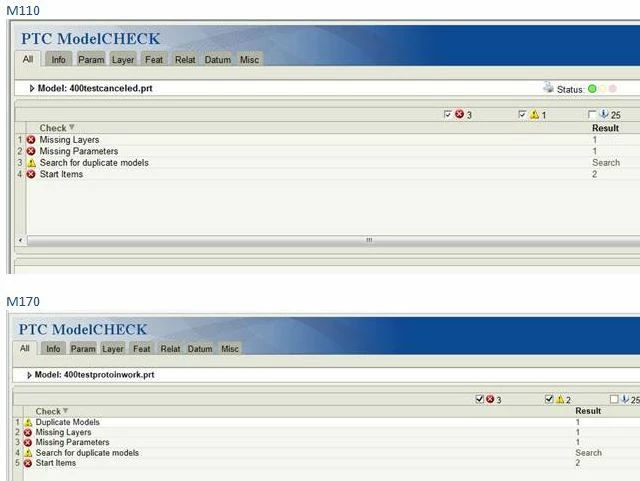Open the Feat tab in M110
The height and width of the screenshot is (481, 640).
click(x=154, y=60)
